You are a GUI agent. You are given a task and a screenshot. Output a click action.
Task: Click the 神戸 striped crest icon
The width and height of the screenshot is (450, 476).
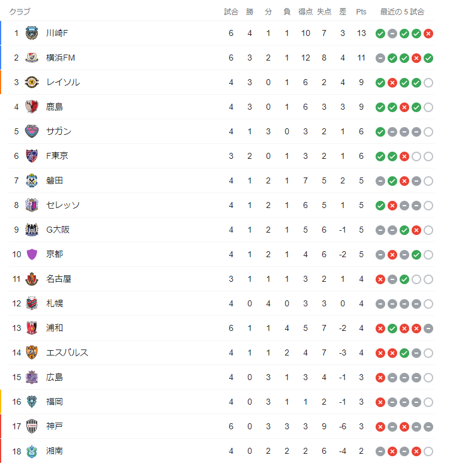[32, 426]
